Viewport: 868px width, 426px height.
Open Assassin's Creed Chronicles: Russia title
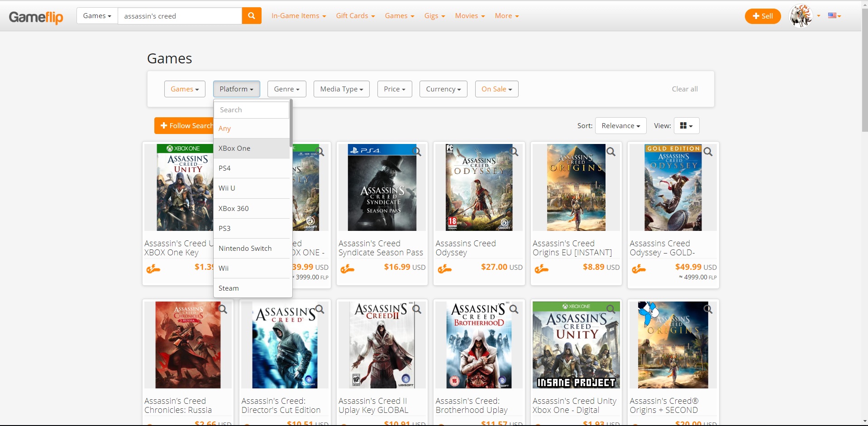click(178, 406)
